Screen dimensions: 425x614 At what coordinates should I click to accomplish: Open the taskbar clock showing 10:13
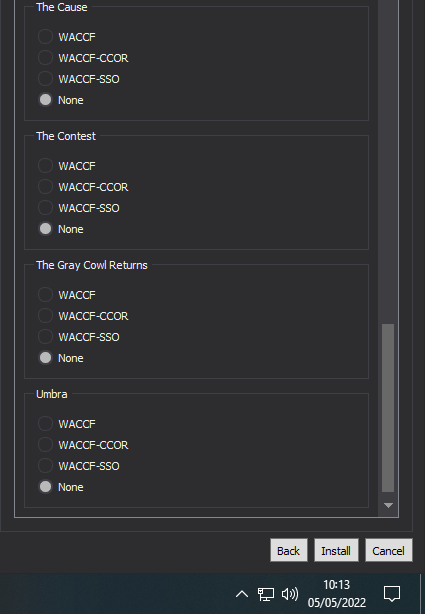tap(336, 594)
